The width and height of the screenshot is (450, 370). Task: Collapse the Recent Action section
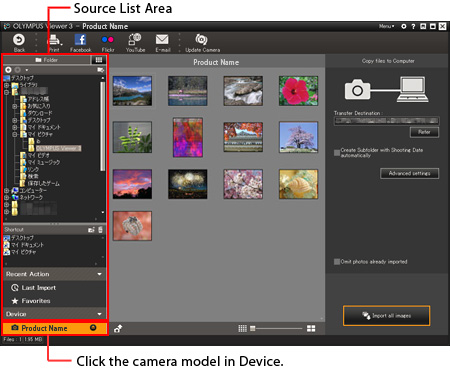coord(99,274)
